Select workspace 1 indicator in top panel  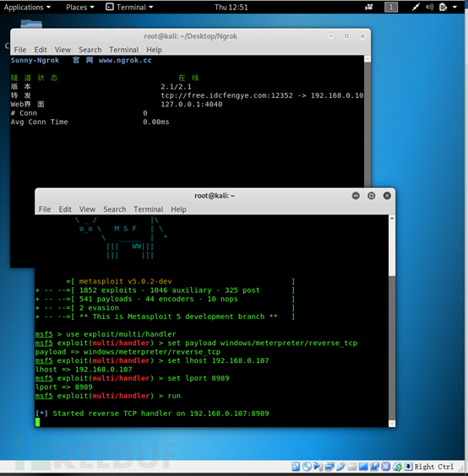point(391,7)
